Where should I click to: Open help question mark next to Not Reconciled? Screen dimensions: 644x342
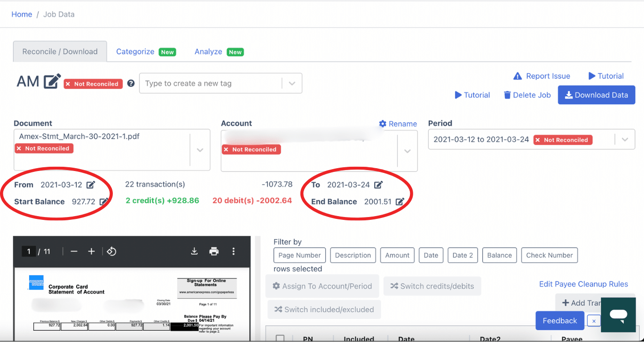click(131, 83)
